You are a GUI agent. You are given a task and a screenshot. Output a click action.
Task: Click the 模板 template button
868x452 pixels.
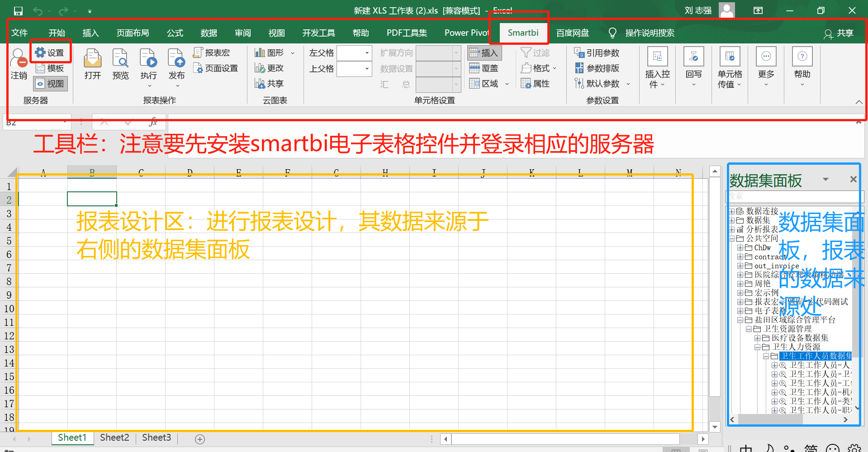pyautogui.click(x=50, y=68)
